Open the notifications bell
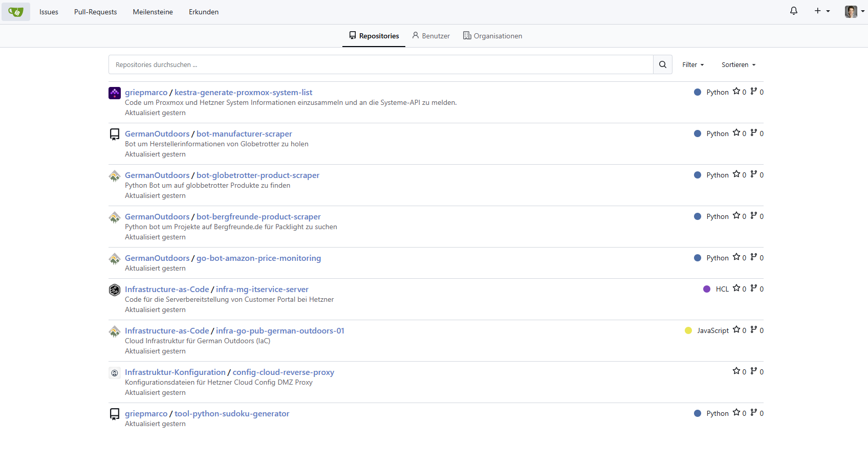Viewport: 868px width, 467px height. 794,11
